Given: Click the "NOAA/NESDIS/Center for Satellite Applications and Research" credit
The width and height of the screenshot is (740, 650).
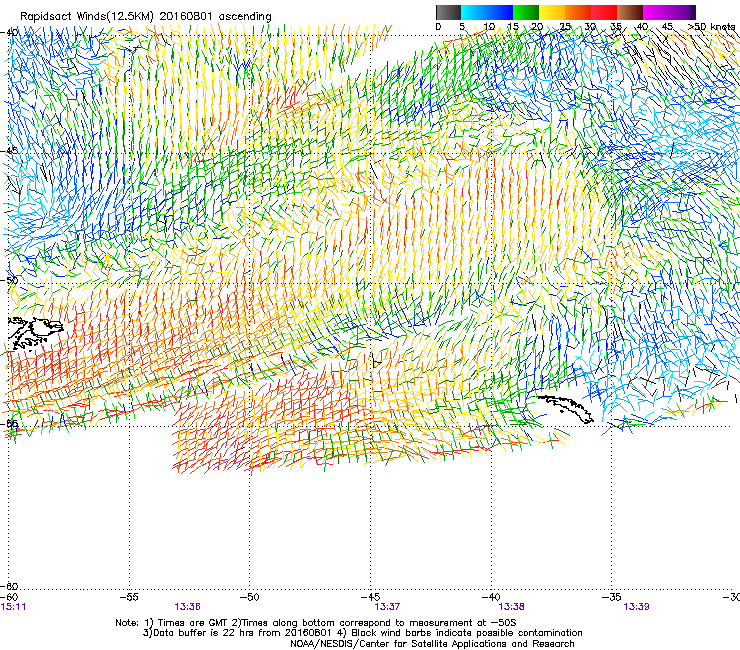Looking at the screenshot, I should pyautogui.click(x=432, y=644).
